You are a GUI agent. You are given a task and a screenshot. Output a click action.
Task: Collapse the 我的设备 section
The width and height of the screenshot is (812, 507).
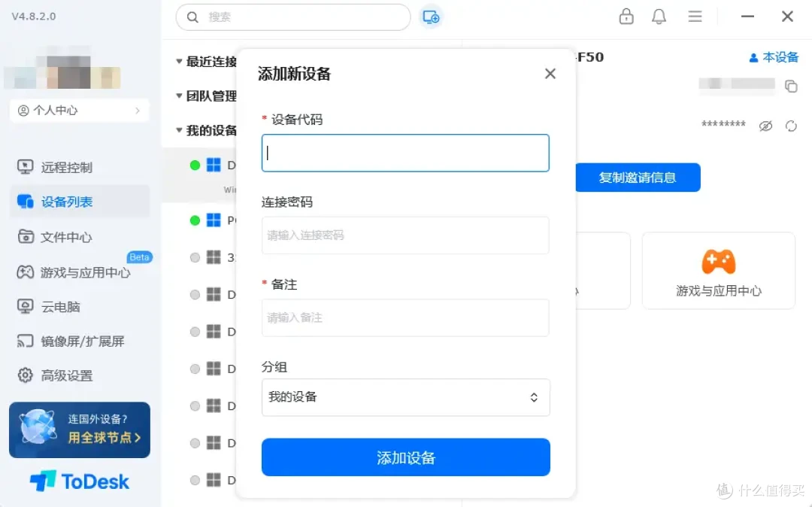click(179, 130)
